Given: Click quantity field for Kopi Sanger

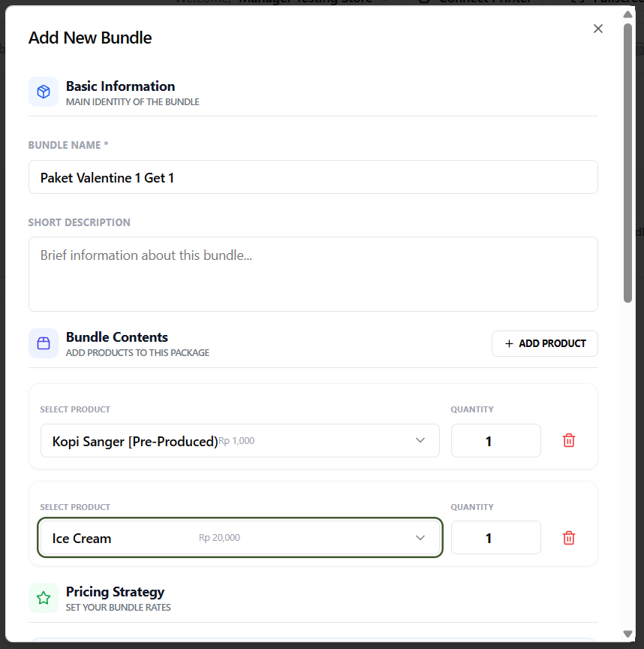Looking at the screenshot, I should [x=495, y=441].
